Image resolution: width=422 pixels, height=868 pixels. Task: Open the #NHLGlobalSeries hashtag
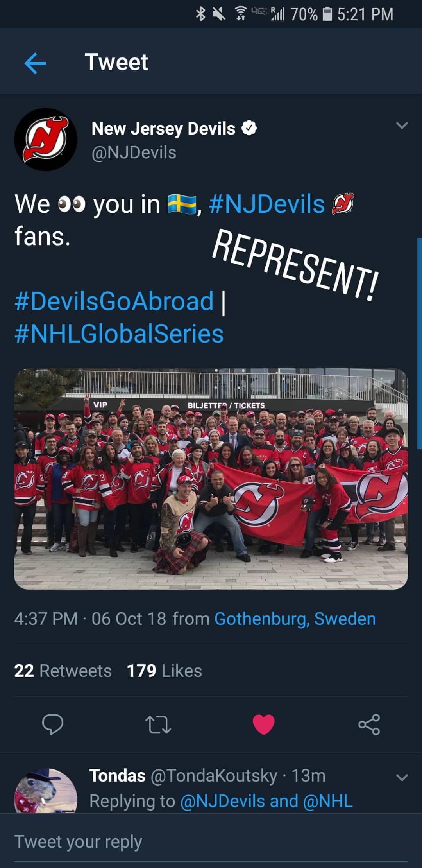[x=119, y=334]
